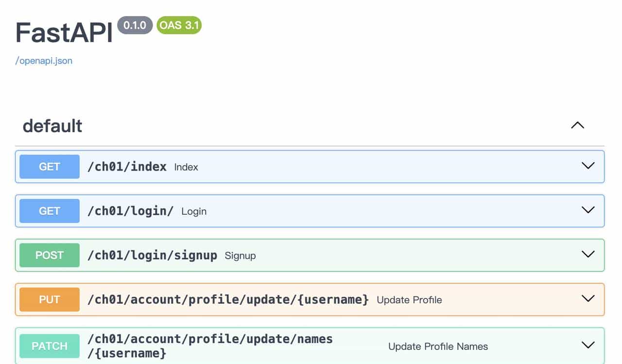
Task: Click the PUT badge on Update Profile
Action: [49, 299]
